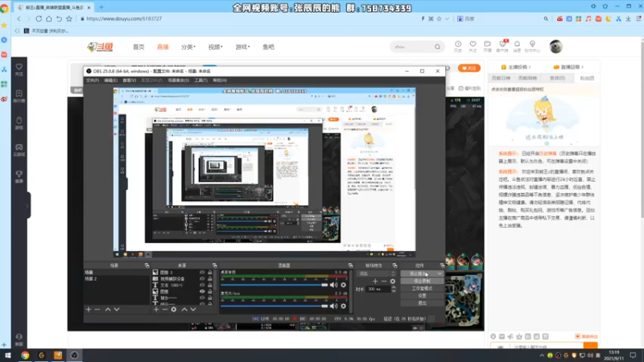Go to Douyu 首页 home link
This screenshot has width=644, height=362.
pyautogui.click(x=138, y=47)
